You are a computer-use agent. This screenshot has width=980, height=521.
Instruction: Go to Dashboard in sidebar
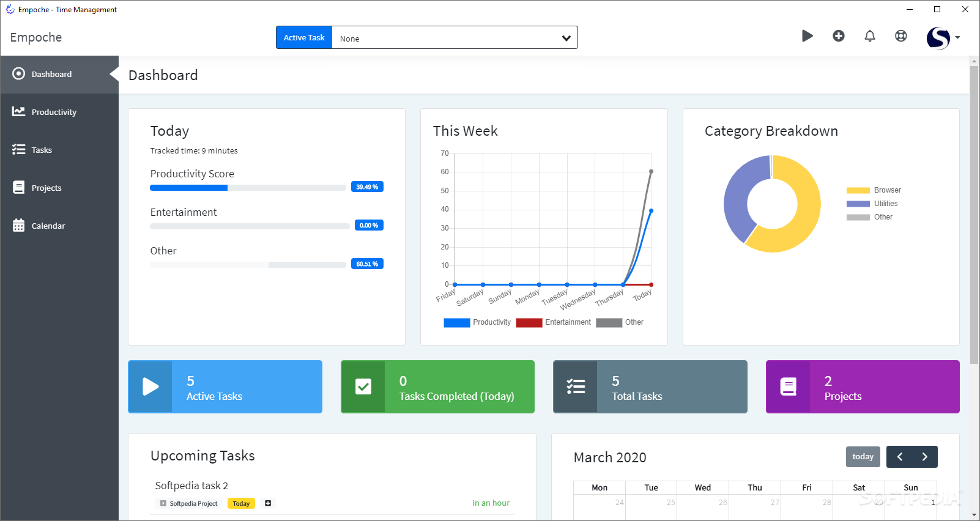[59, 75]
